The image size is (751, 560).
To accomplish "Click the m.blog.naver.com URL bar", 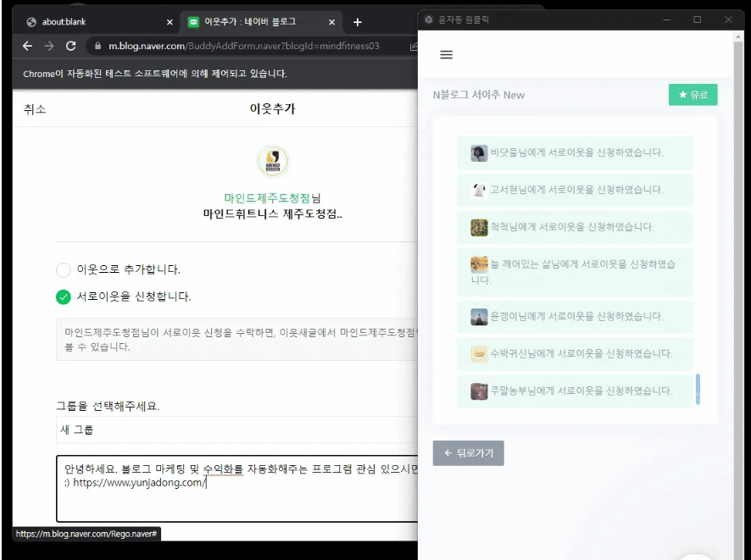I will [x=244, y=46].
